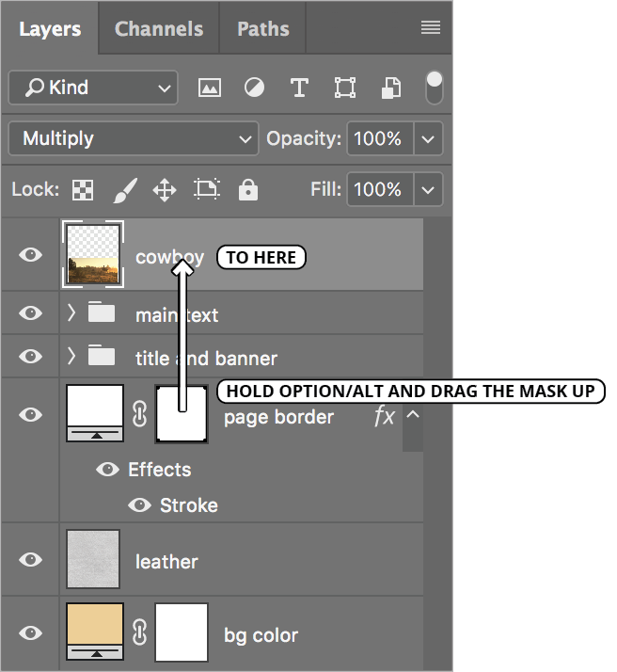The image size is (617, 672).
Task: Select the leather layer thumbnail
Action: [x=93, y=559]
